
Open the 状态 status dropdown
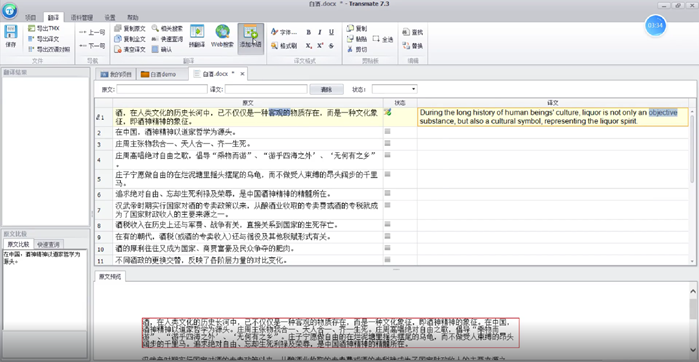(x=395, y=89)
